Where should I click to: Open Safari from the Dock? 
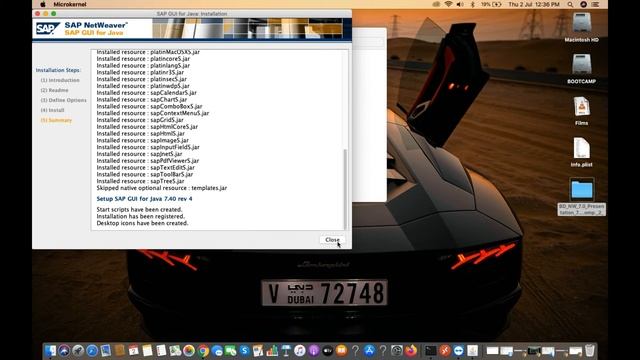(x=92, y=351)
